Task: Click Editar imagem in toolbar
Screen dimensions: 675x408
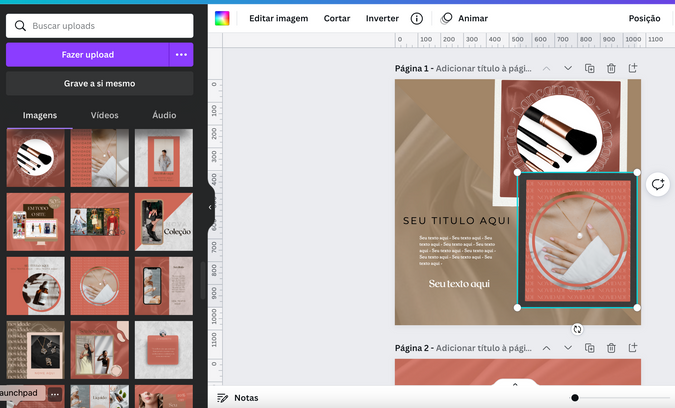Action: (279, 19)
